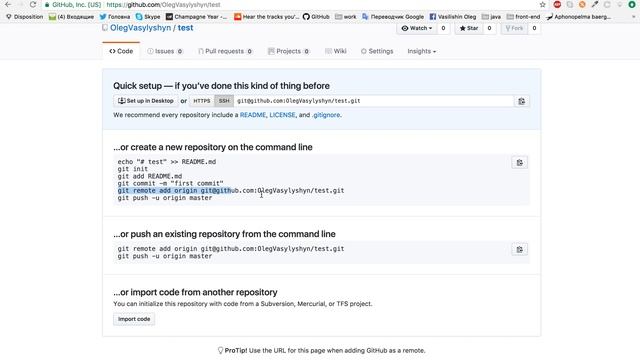The width and height of the screenshot is (640, 360).
Task: Switch to the Pull requests tab
Action: click(225, 51)
